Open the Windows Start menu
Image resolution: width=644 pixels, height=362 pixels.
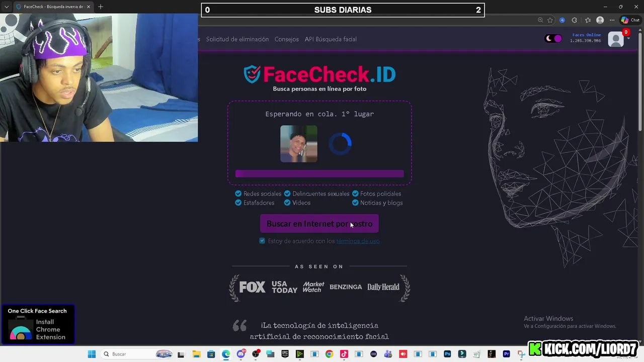tap(92, 354)
